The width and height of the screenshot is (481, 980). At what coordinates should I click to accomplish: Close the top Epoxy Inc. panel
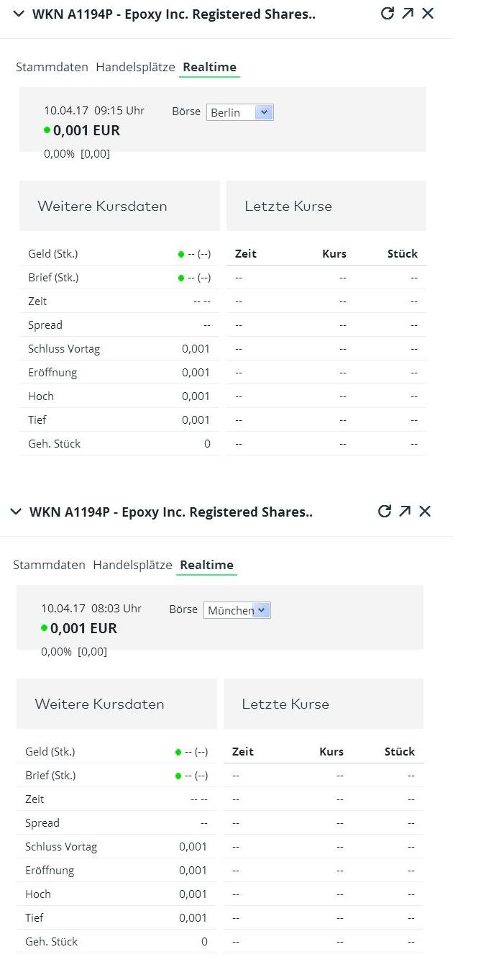[428, 13]
